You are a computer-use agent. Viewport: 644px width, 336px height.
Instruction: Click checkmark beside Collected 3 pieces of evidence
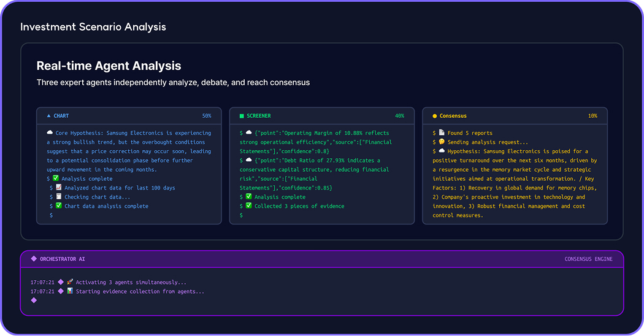248,206
